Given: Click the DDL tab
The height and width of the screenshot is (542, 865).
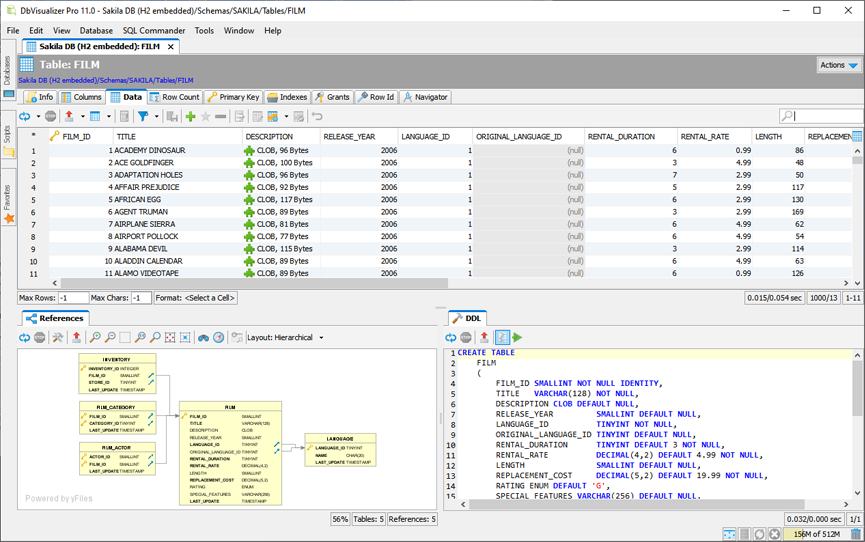Looking at the screenshot, I should (x=467, y=318).
